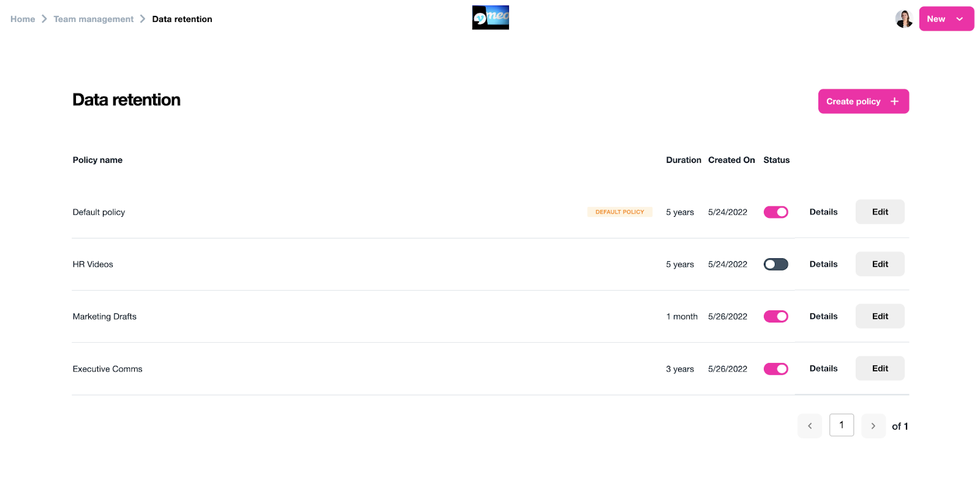Navigate to Home breadcrumb
Viewport: 980px width, 478px height.
point(23,19)
